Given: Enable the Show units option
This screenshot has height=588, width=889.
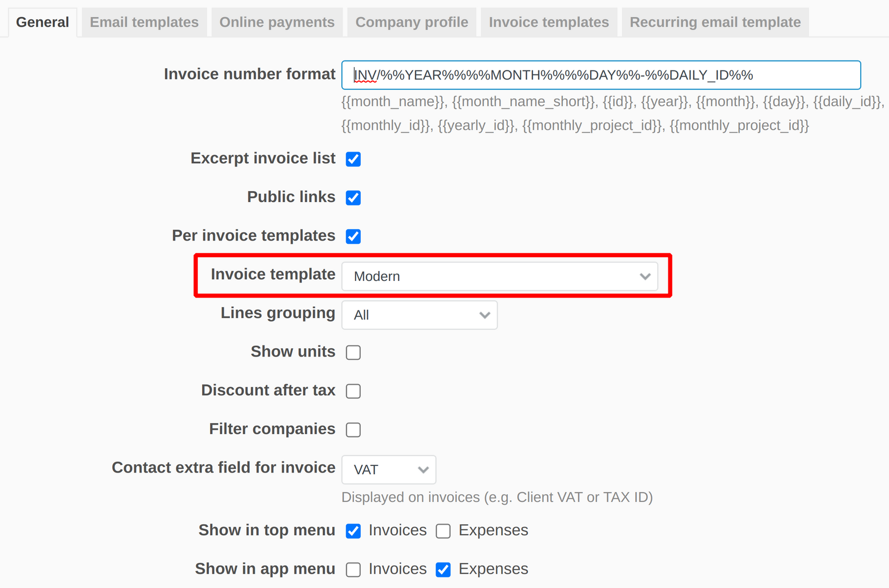Looking at the screenshot, I should [353, 352].
